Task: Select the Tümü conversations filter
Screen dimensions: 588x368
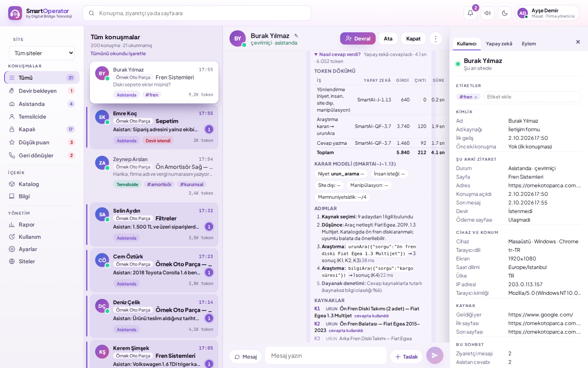Action: (42, 78)
